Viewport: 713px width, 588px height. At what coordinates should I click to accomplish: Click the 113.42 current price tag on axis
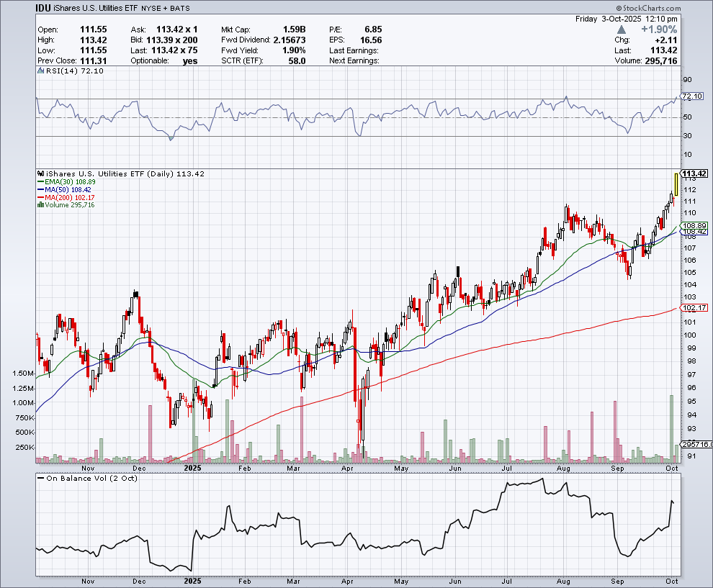point(694,173)
